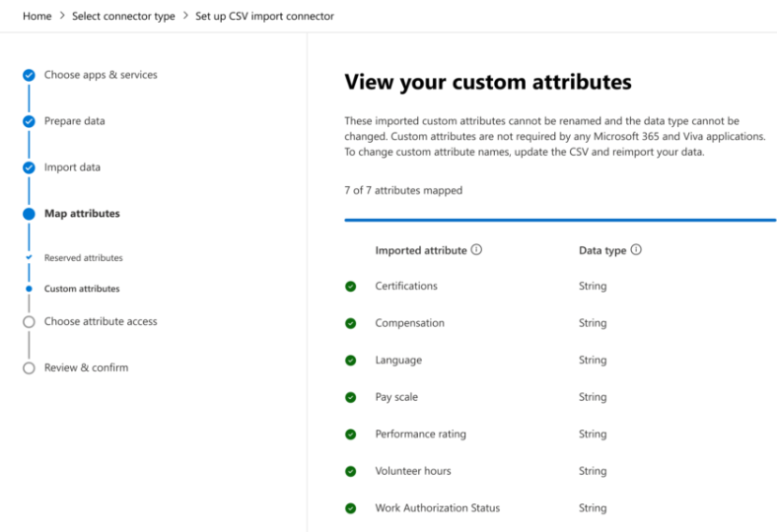Click the green check next to Certifications
Viewport: 777px width, 532px height.
(x=350, y=287)
